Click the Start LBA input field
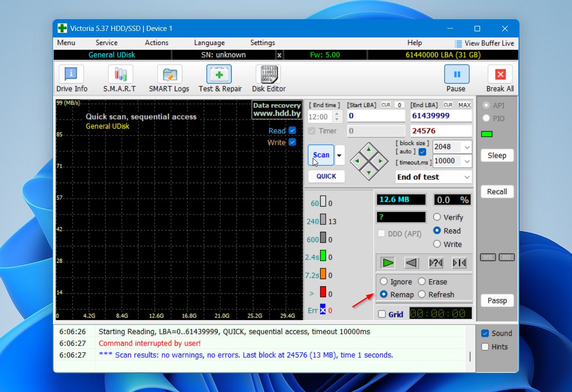This screenshot has width=572, height=392. click(x=376, y=116)
